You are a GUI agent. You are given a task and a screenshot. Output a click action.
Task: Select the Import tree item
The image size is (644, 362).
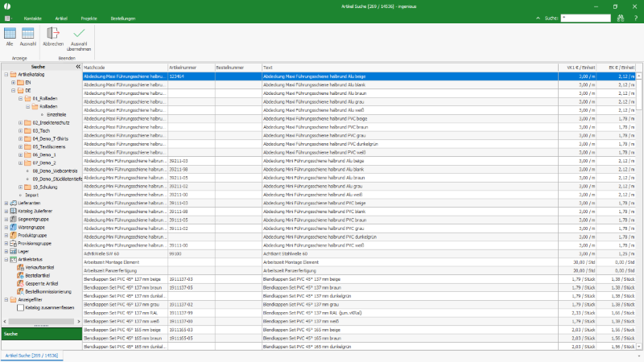(x=31, y=195)
